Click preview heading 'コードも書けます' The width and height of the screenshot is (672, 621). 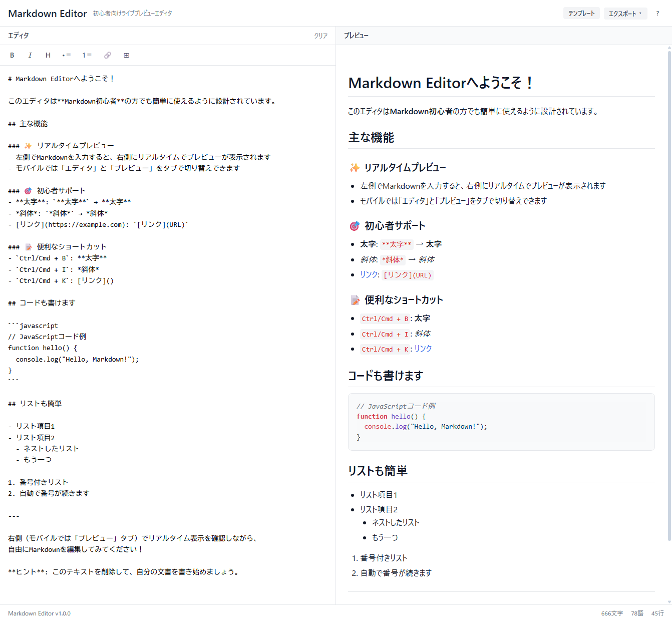[386, 376]
